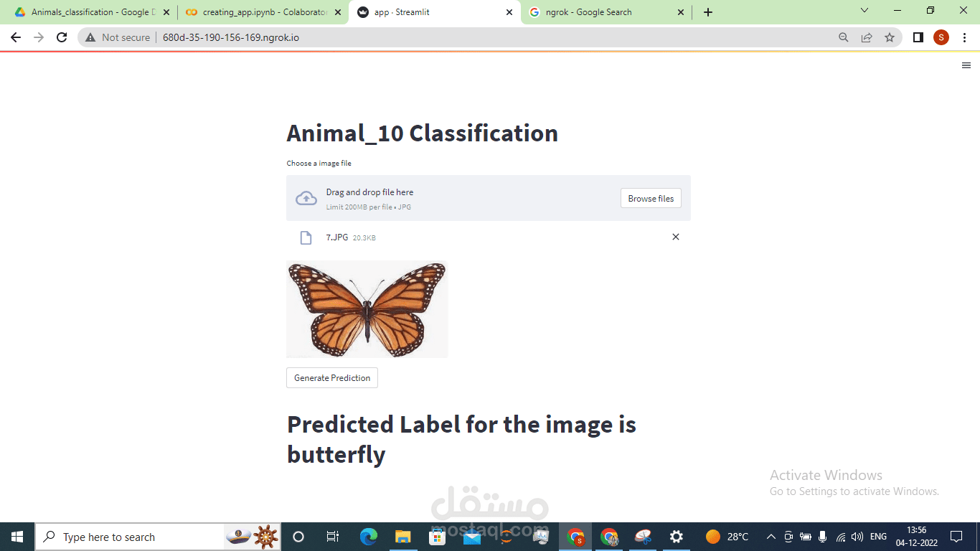Open the Chrome three-dot menu
Image resolution: width=980 pixels, height=551 pixels.
point(964,37)
